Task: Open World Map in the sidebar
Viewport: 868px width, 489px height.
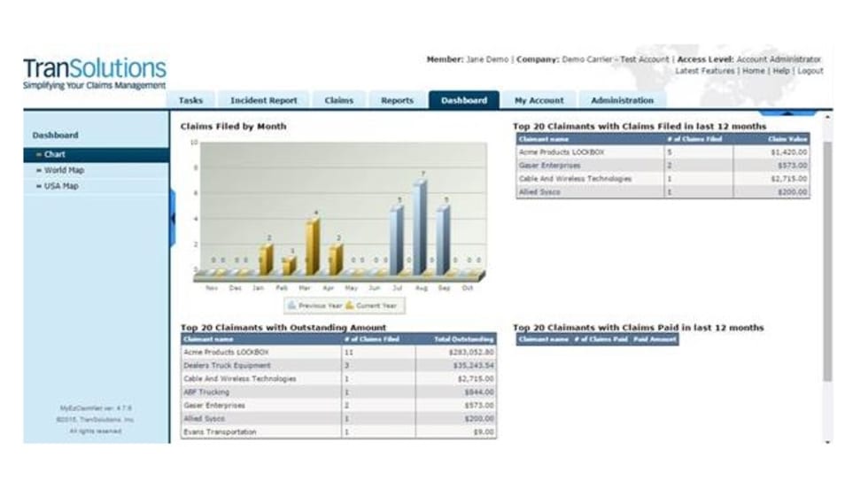Action: (64, 170)
